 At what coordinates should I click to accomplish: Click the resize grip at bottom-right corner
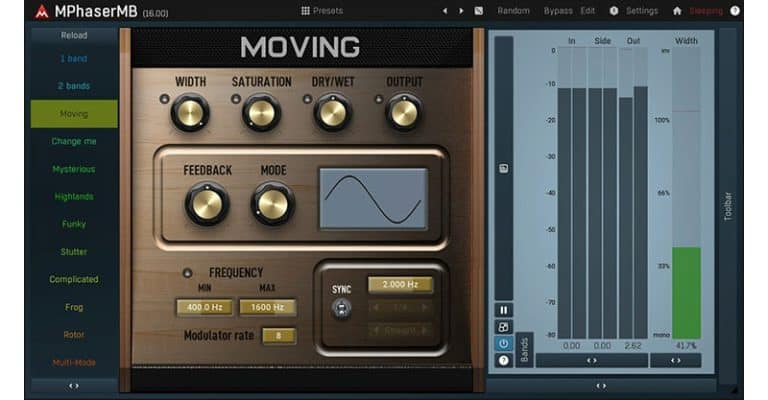[x=733, y=390]
